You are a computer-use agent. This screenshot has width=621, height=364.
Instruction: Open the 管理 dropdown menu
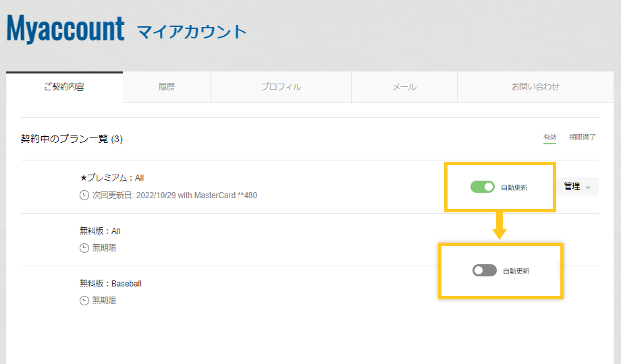(578, 187)
